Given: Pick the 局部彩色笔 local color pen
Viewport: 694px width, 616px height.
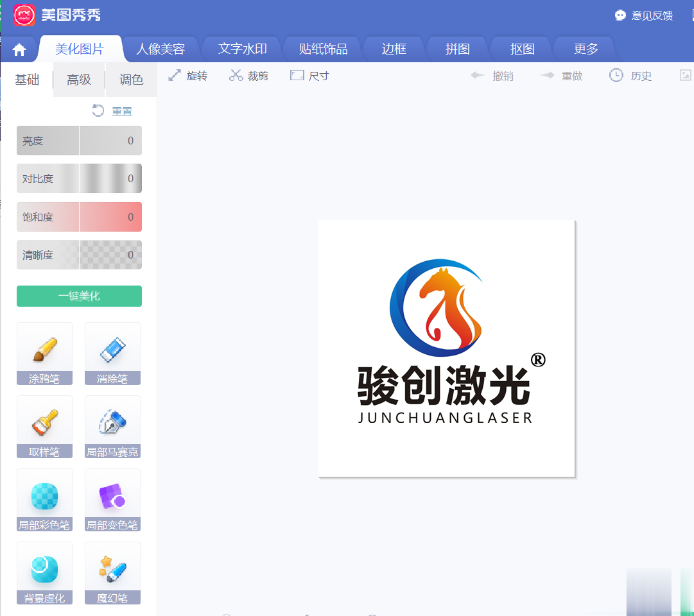Looking at the screenshot, I should pyautogui.click(x=44, y=500).
